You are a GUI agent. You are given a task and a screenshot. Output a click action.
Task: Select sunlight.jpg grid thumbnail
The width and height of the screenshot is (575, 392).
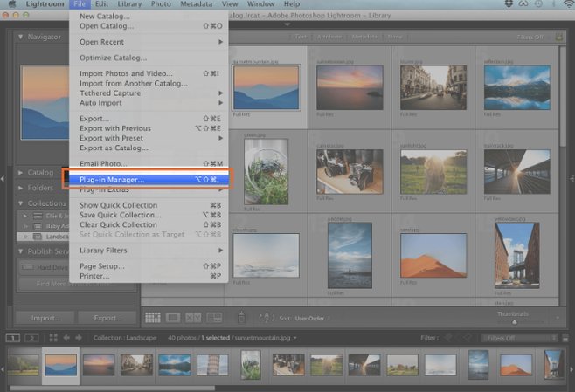pos(433,171)
